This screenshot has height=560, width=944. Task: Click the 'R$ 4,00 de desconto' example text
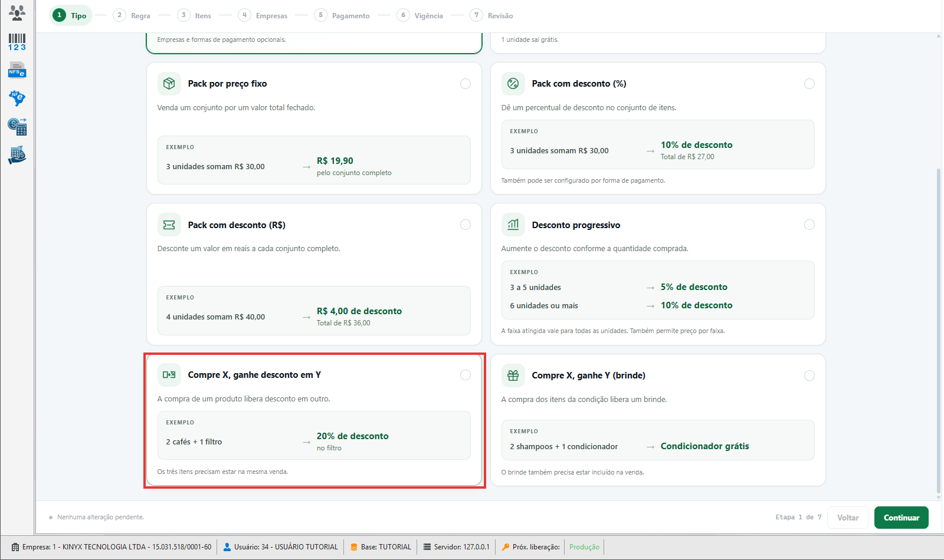359,311
